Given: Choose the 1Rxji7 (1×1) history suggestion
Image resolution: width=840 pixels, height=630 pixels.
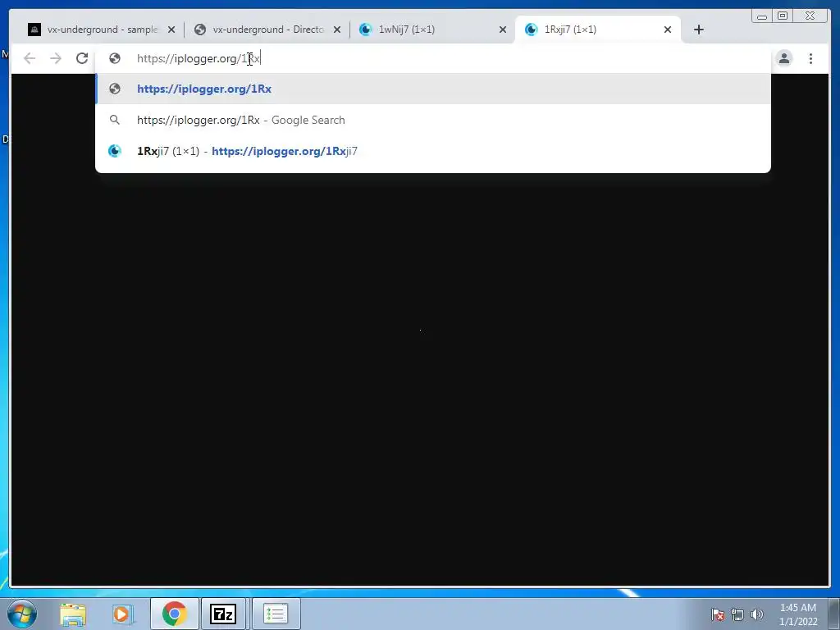Looking at the screenshot, I should point(433,151).
